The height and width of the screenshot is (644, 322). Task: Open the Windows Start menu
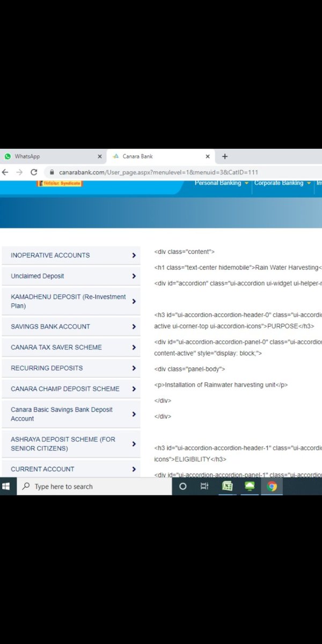pyautogui.click(x=6, y=486)
